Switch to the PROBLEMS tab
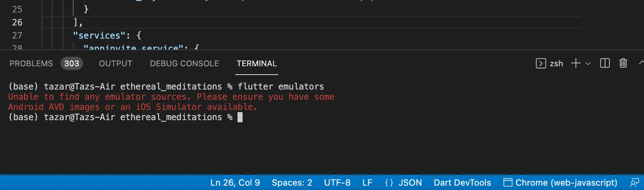The height and width of the screenshot is (190, 644). click(x=31, y=63)
